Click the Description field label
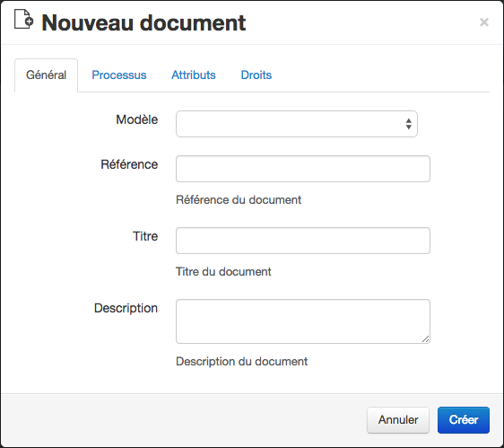Screen dimensions: 504x448 tap(126, 308)
